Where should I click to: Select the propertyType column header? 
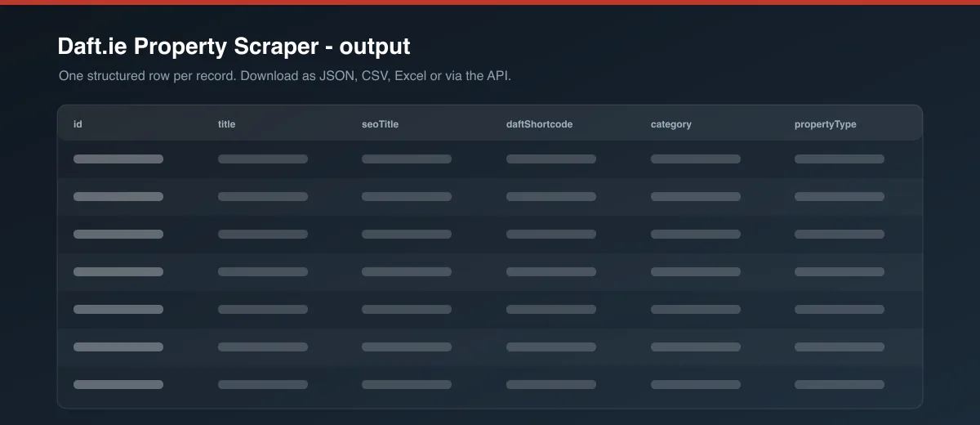[825, 124]
